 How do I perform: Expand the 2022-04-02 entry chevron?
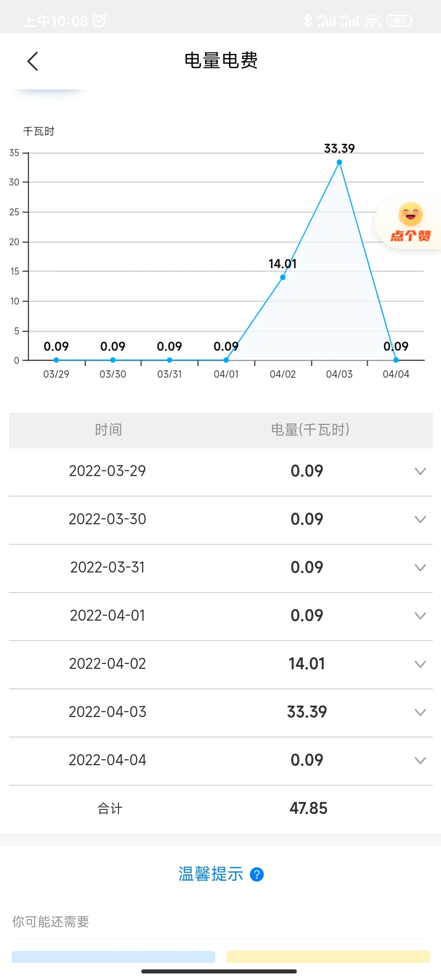(x=420, y=664)
